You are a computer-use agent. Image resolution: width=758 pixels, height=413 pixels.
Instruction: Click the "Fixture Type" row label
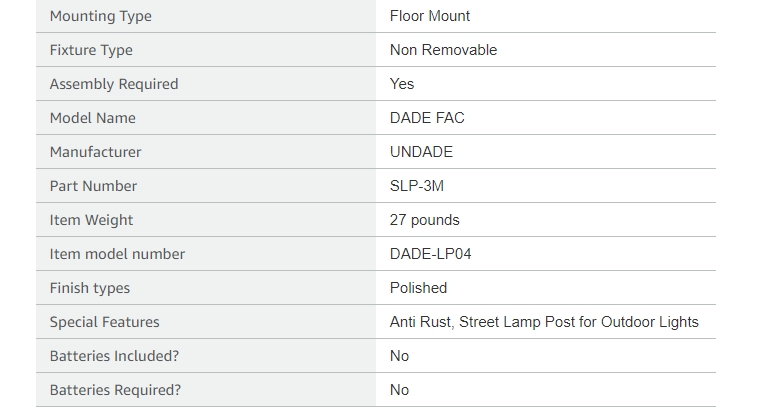coord(91,50)
